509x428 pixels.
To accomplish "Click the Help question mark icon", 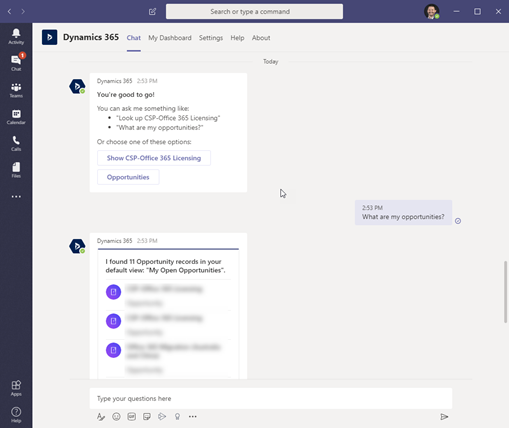I will click(x=16, y=414).
